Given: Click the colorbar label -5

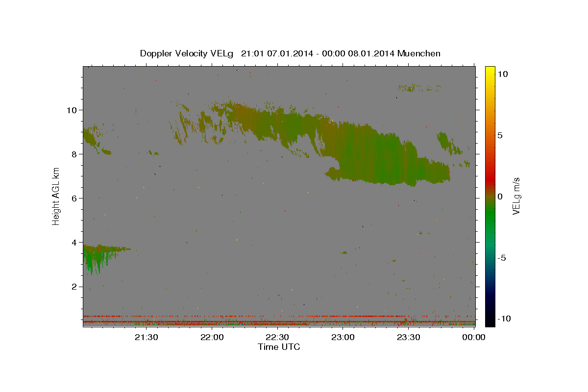Looking at the screenshot, I should coord(501,258).
